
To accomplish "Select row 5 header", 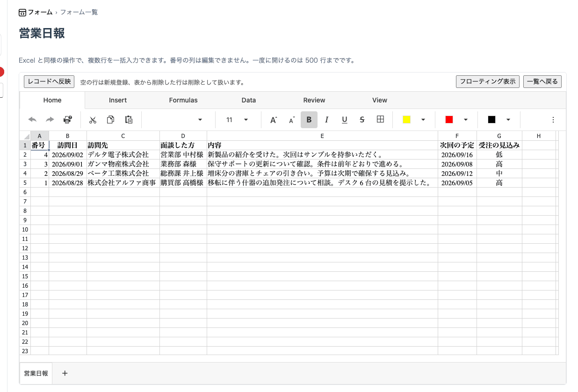I will (25, 182).
